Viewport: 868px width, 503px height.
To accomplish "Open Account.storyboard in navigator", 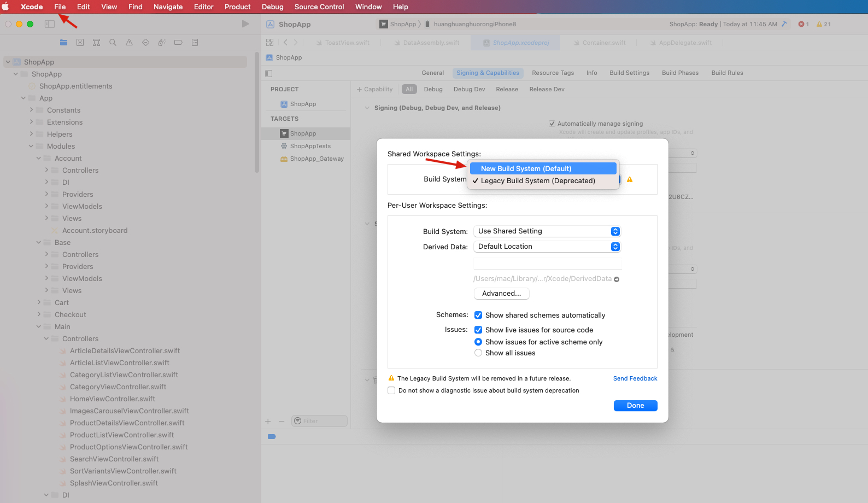I will pos(95,230).
